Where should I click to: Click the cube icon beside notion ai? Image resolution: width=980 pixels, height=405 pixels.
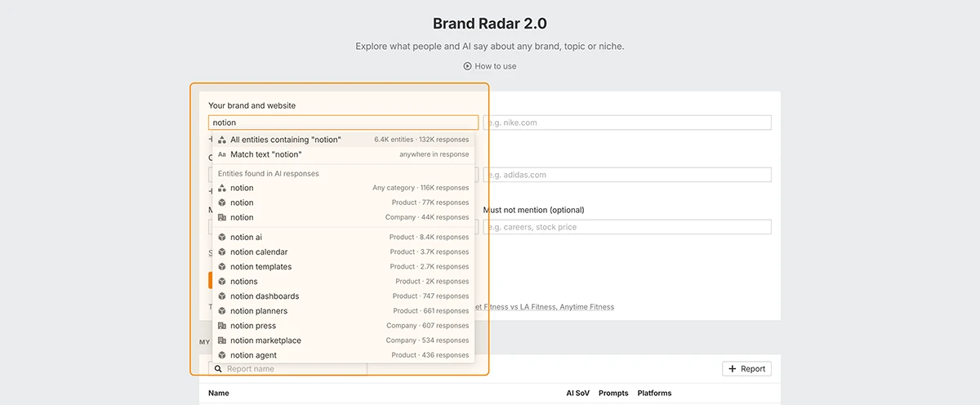pos(222,238)
